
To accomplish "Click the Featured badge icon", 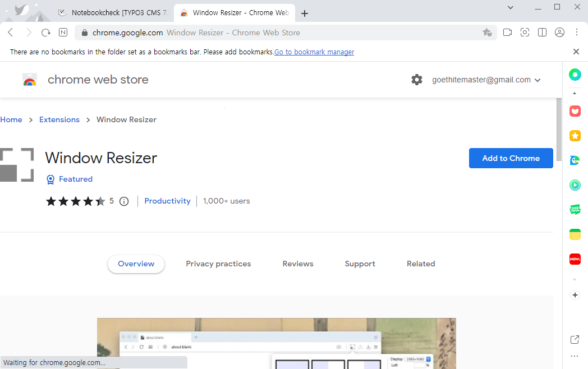I will pos(50,179).
